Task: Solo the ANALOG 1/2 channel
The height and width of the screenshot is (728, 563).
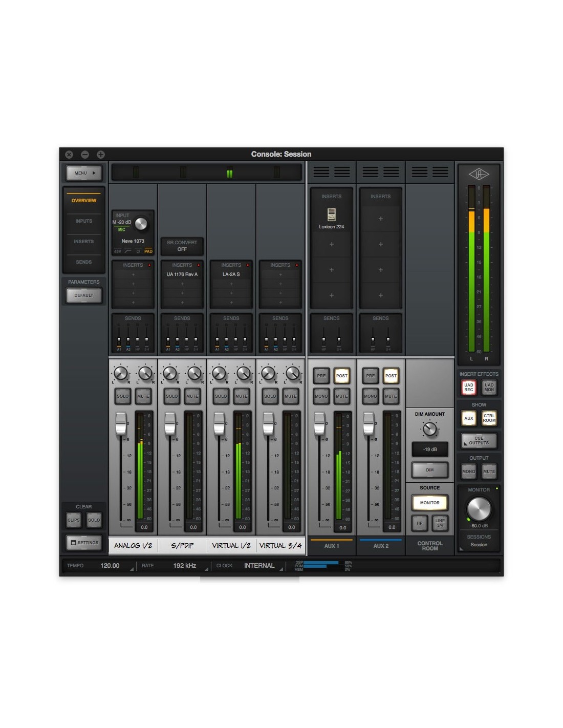Action: (123, 396)
